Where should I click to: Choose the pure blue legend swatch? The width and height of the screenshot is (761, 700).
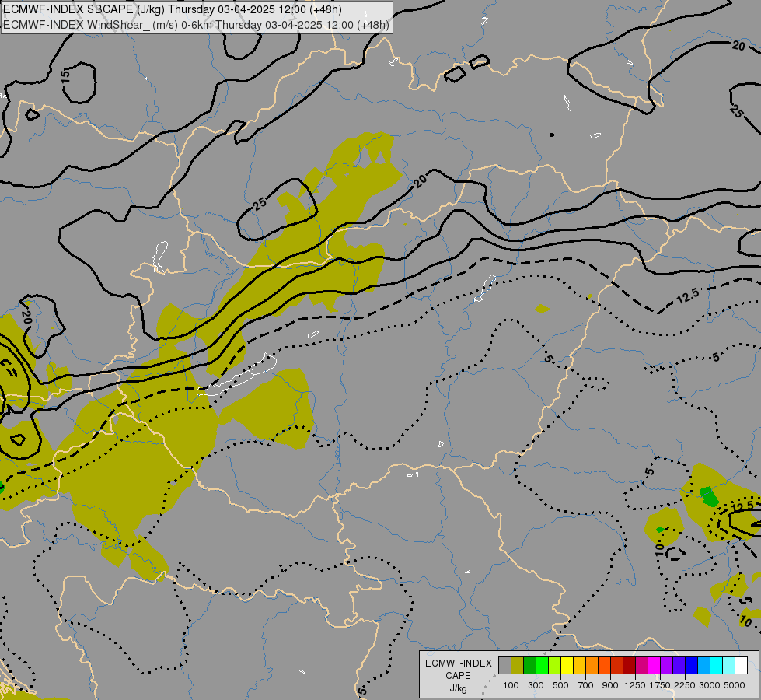point(692,666)
